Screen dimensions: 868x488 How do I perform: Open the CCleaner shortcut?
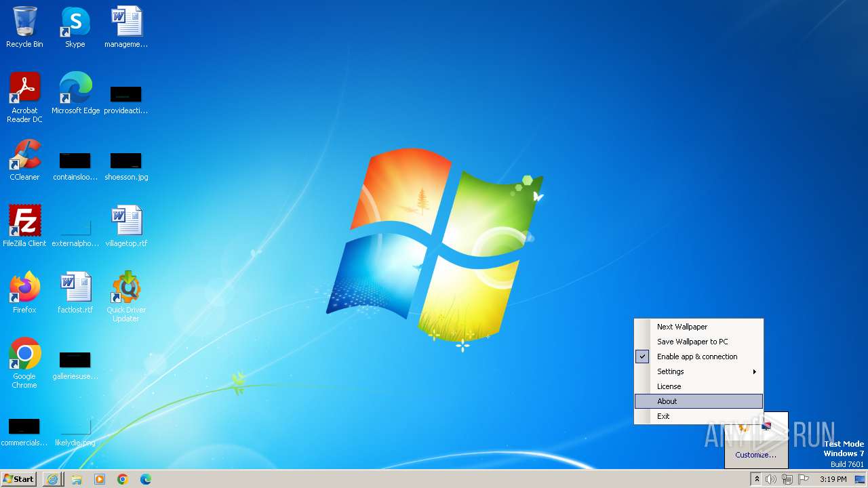[24, 159]
